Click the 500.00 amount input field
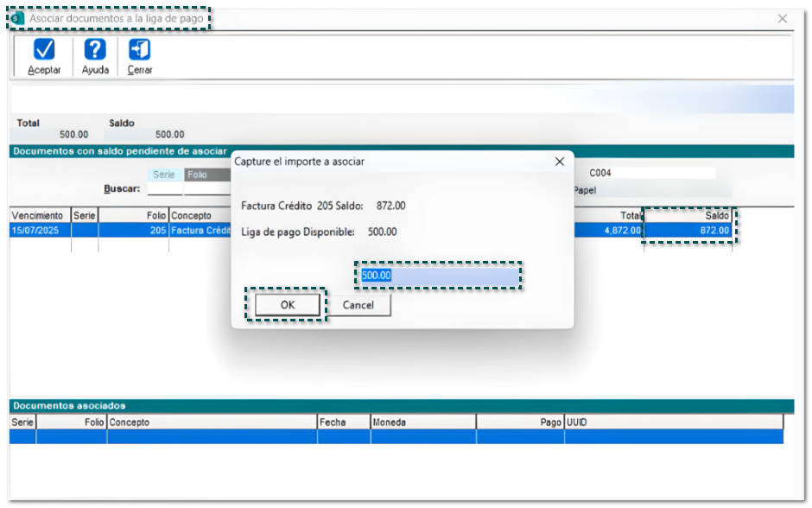 point(439,276)
